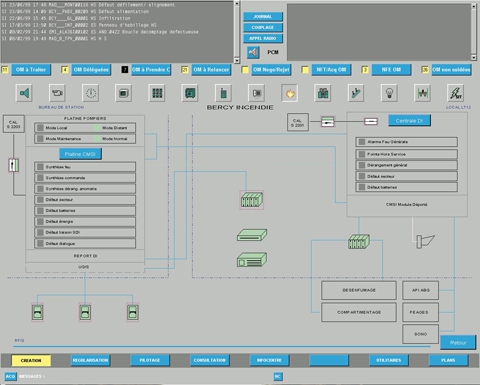
Task: Open the CONSULTATION tab
Action: (210, 360)
